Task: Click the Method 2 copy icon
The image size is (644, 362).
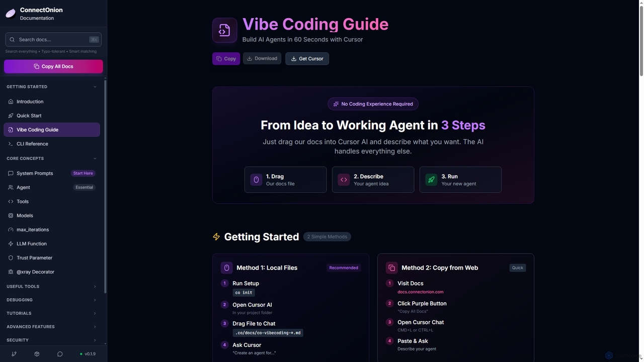Action: click(x=391, y=268)
